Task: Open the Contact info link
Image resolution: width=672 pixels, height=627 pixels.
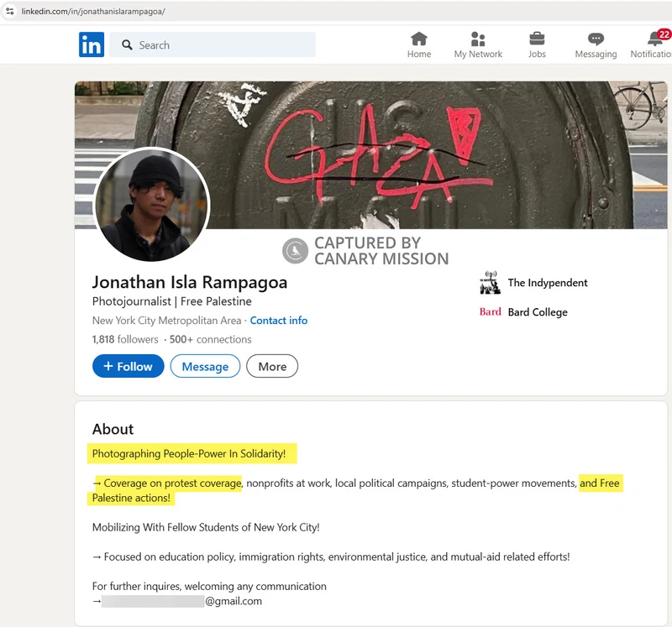Action: pos(279,321)
